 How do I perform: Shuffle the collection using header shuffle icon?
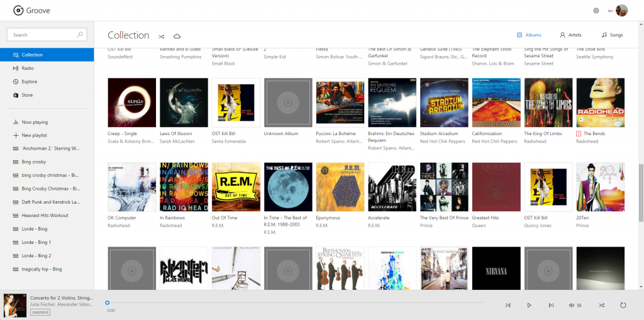pos(162,36)
